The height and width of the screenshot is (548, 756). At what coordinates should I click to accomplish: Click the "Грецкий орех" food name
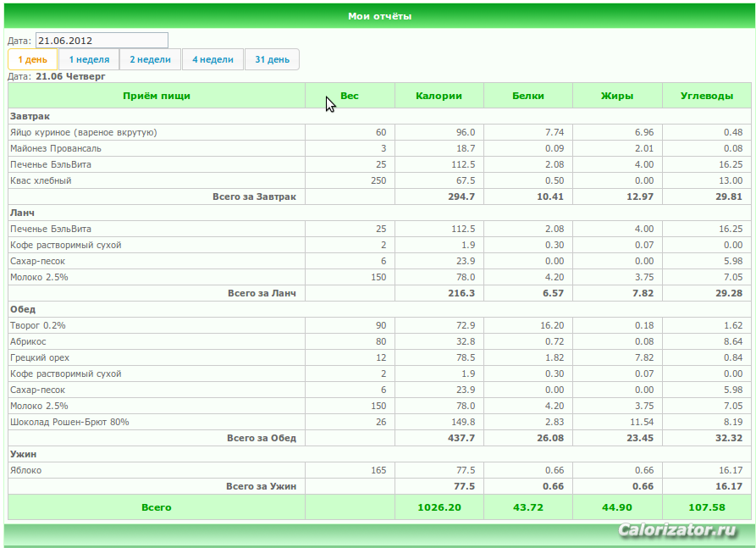coord(40,357)
